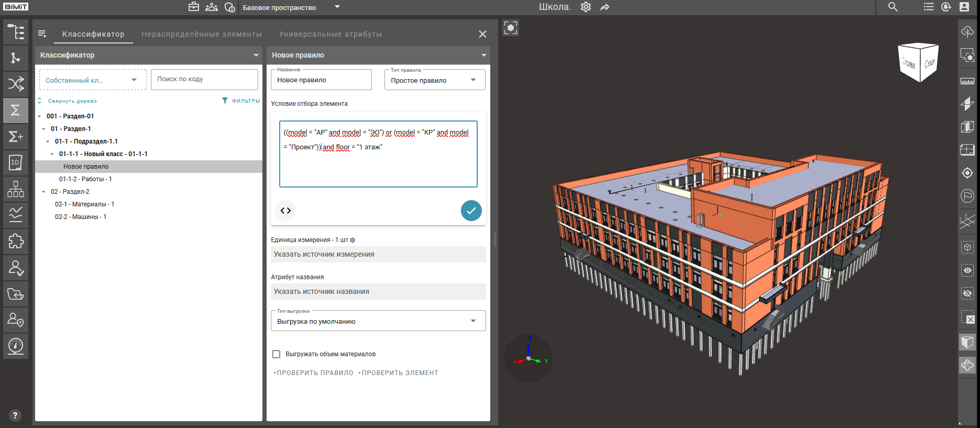980x428 pixels.
Task: Open the 2D view sidebar tool
Action: pos(16,162)
